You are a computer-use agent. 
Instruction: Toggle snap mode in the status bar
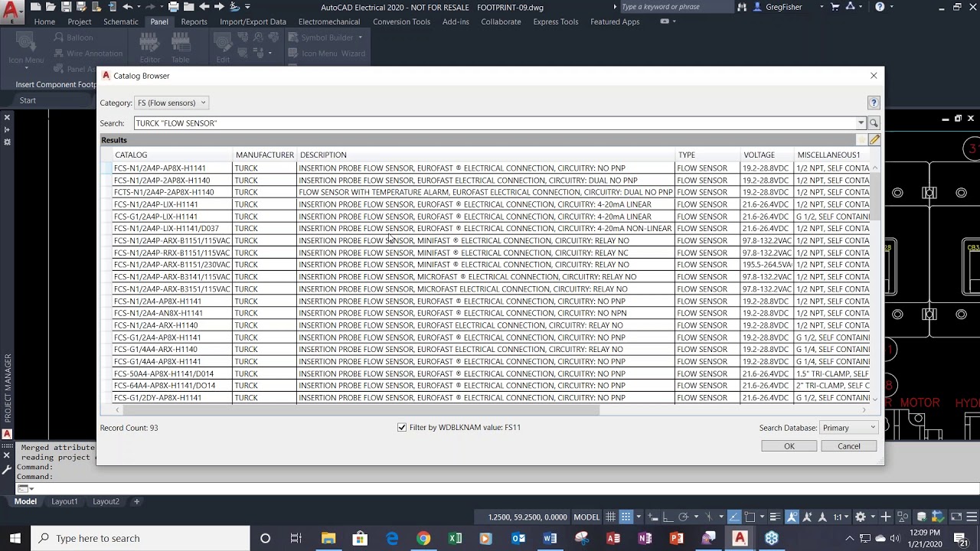coord(626,517)
